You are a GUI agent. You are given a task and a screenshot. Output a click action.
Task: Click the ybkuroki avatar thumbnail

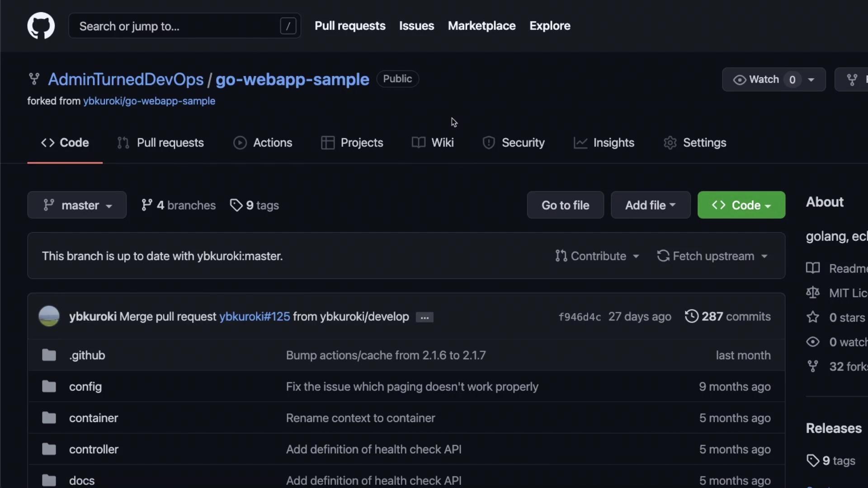tap(49, 316)
